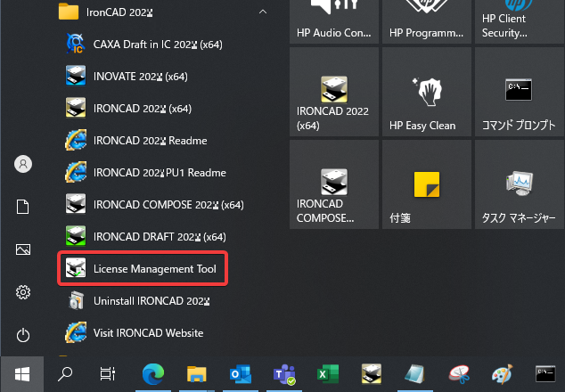Viewport: 565px width, 392px height.
Task: Open the 付箋 sticky notes tile
Action: point(427,184)
